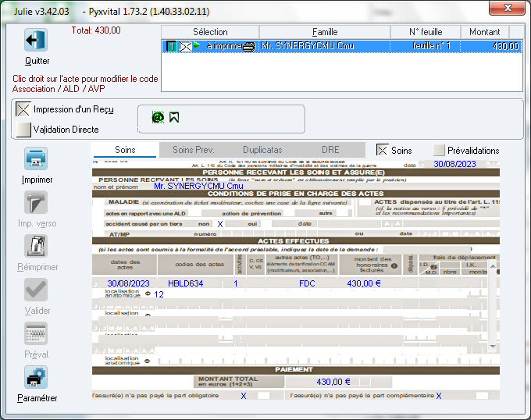This screenshot has height=420, width=531.
Task: Click printer icon in the SYNERGYCMU row
Action: (x=249, y=47)
